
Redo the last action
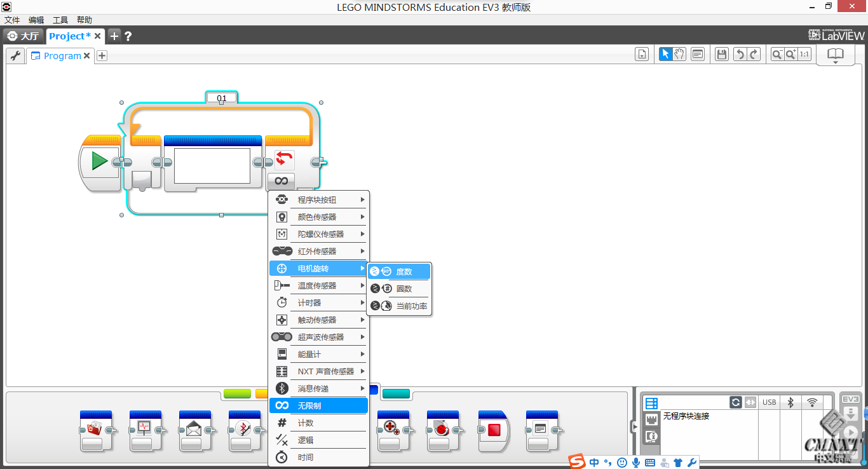click(x=754, y=55)
